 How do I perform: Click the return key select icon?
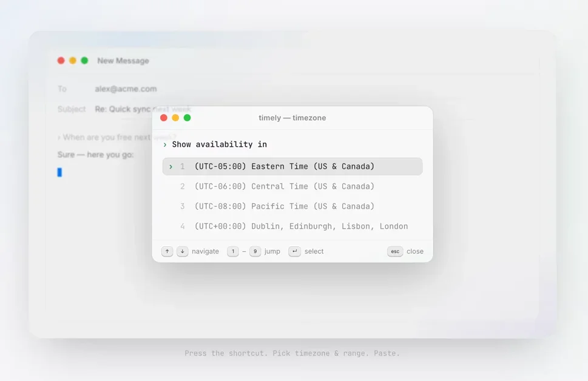(x=295, y=251)
